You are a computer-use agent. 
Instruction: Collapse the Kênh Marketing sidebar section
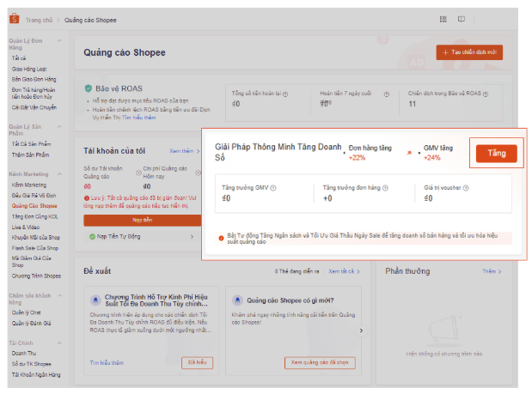tap(59, 173)
